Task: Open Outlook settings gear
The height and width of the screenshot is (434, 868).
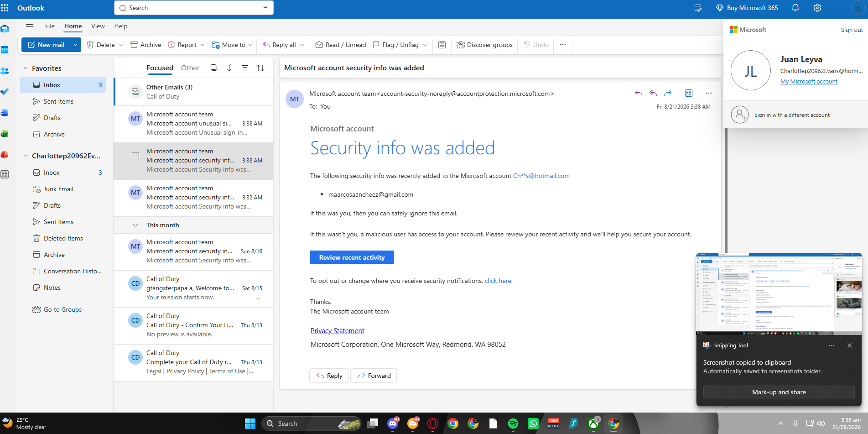Action: pyautogui.click(x=817, y=8)
